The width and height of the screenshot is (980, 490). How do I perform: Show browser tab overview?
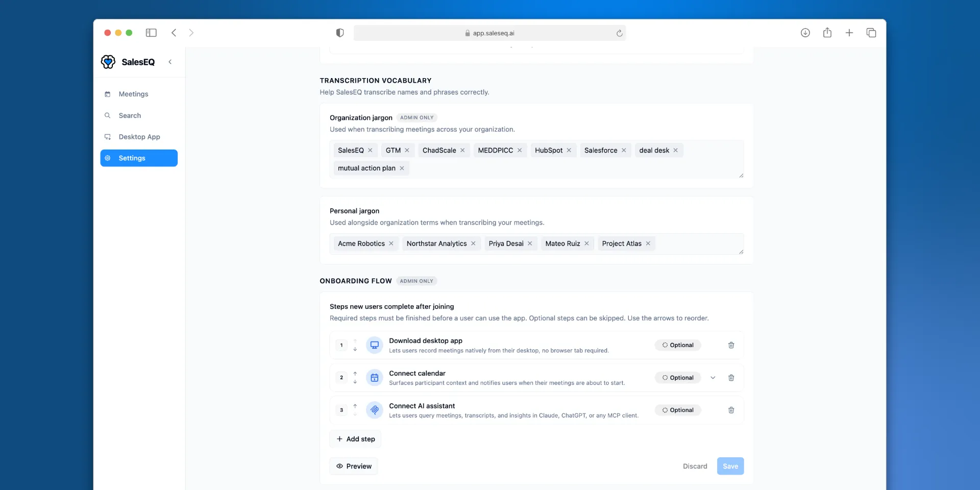tap(871, 33)
